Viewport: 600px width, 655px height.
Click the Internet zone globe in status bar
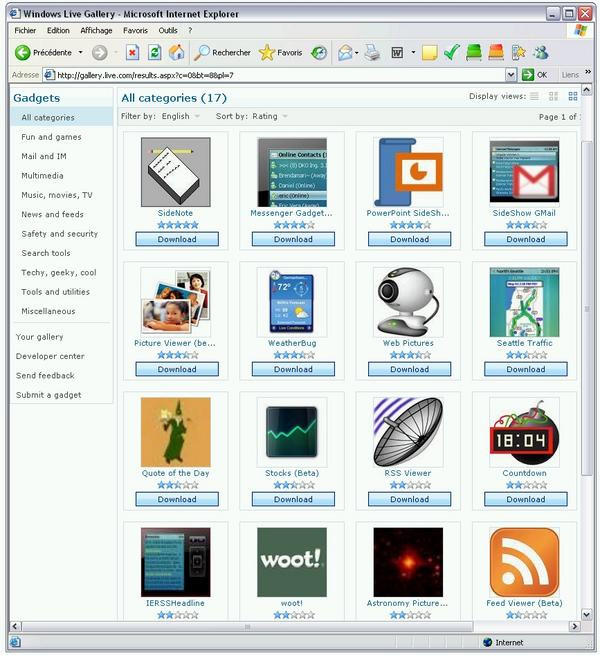(x=487, y=642)
